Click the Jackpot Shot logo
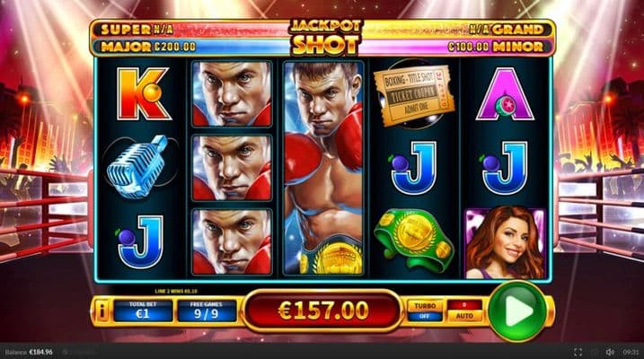 coord(323,38)
